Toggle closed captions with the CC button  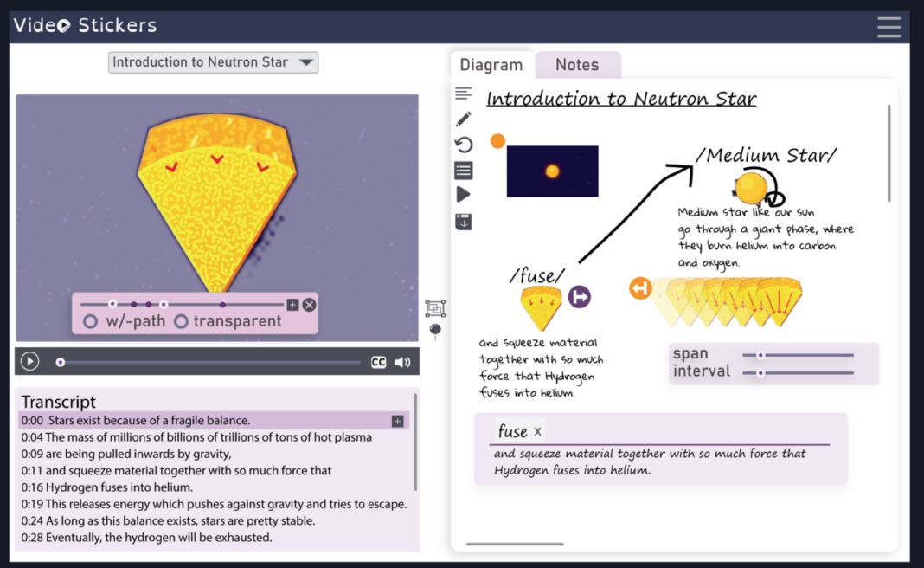[x=378, y=362]
